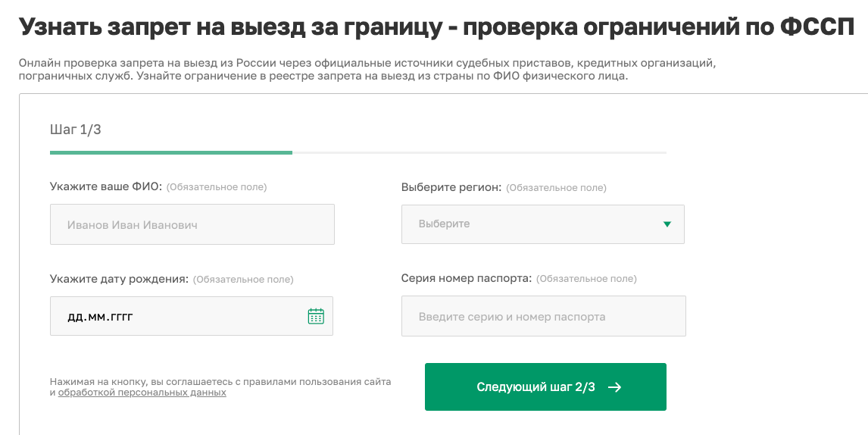868x435 pixels.
Task: Click the Онлайн проверка запрета description paragraph
Action: click(367, 69)
